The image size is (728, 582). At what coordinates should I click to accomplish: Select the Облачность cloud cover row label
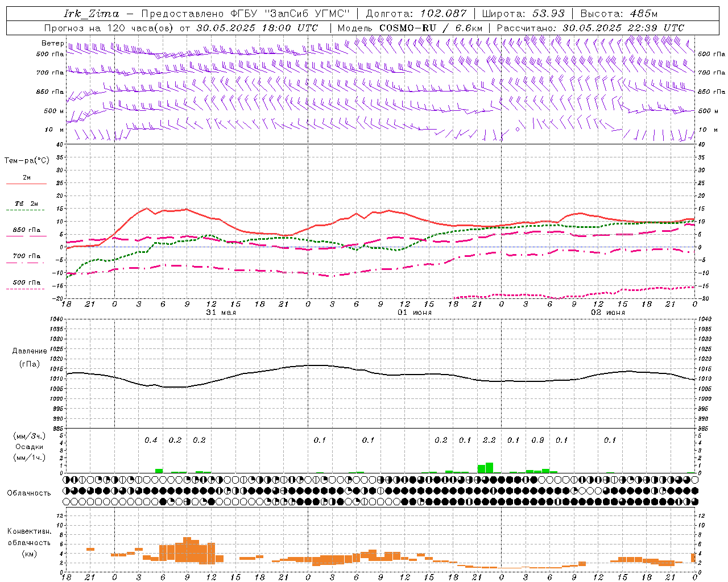[x=29, y=493]
